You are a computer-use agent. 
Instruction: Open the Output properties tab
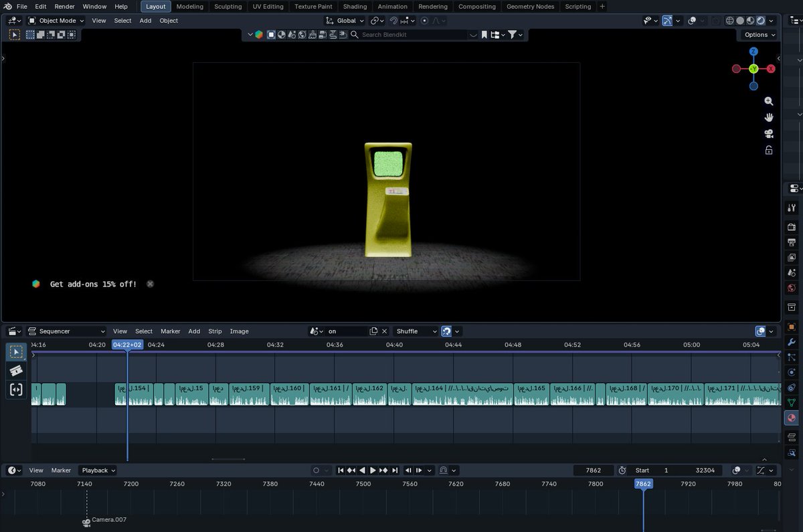[792, 242]
